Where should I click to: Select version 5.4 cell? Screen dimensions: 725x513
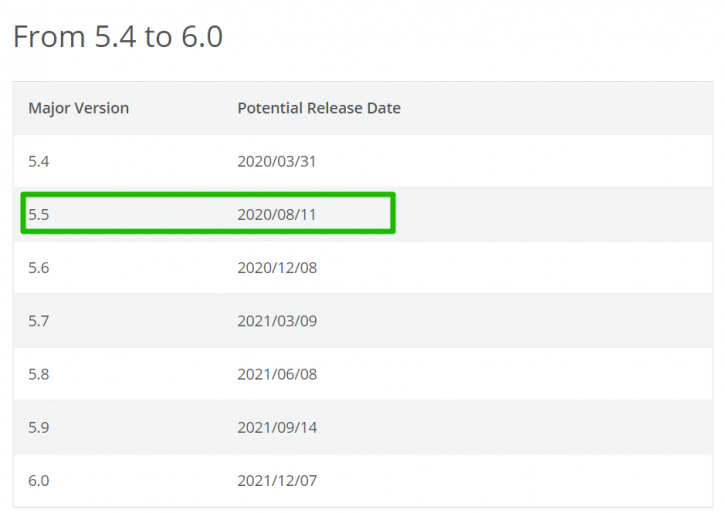[x=39, y=161]
